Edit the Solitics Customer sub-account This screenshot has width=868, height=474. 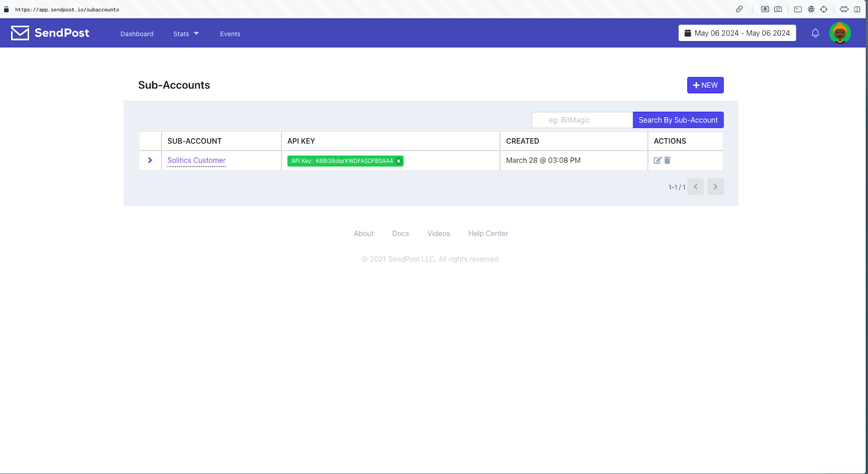point(658,161)
